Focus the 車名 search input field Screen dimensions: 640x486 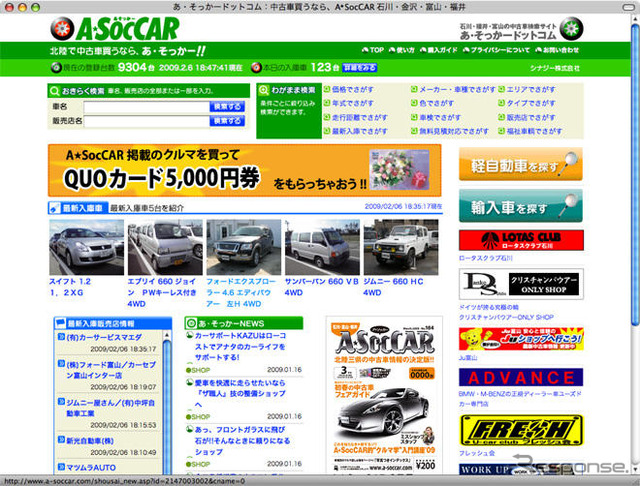[x=147, y=107]
